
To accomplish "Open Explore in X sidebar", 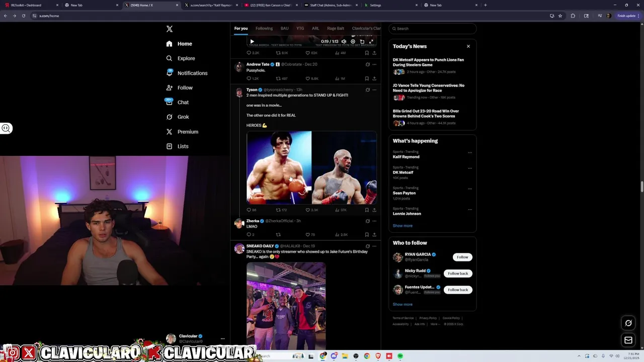I will pos(180,58).
